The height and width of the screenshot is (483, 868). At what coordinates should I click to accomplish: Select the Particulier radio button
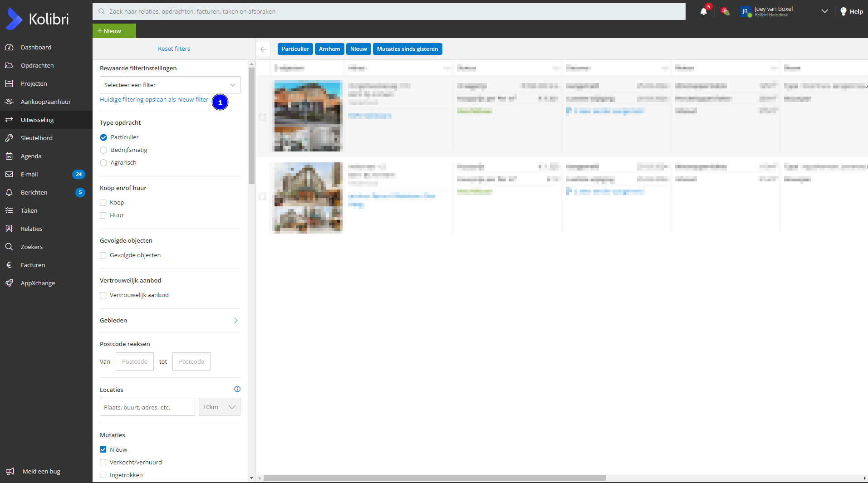coord(103,137)
